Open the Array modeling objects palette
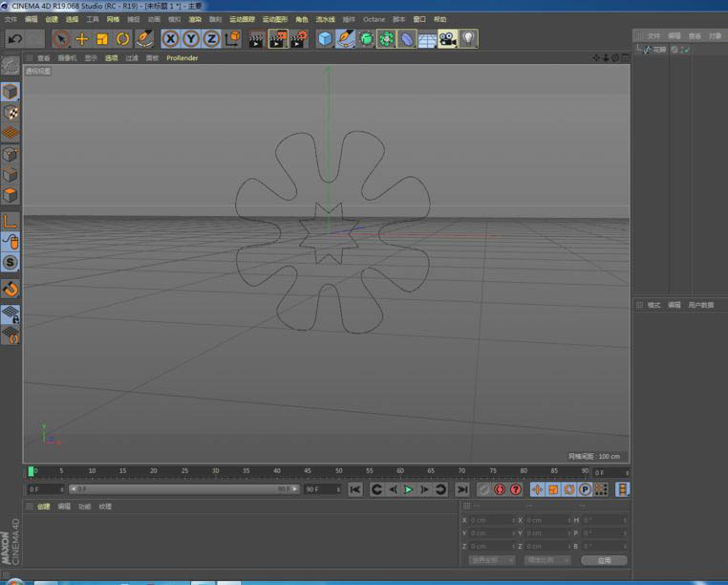 click(x=386, y=38)
